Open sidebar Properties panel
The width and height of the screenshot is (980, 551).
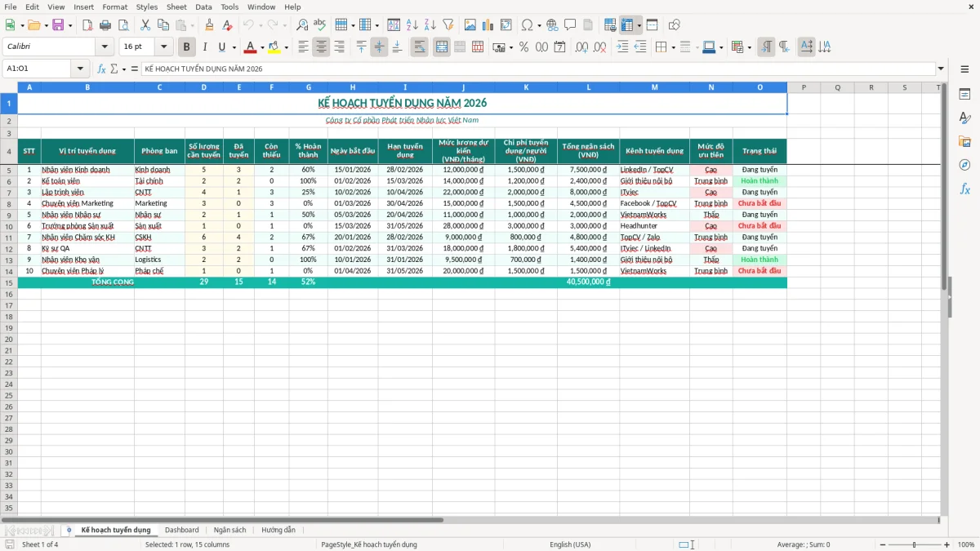point(964,95)
